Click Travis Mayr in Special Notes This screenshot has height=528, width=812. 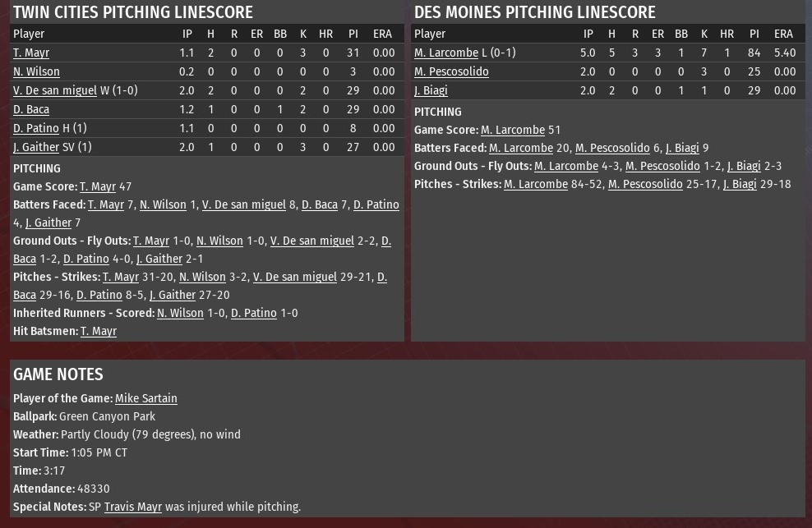133,507
